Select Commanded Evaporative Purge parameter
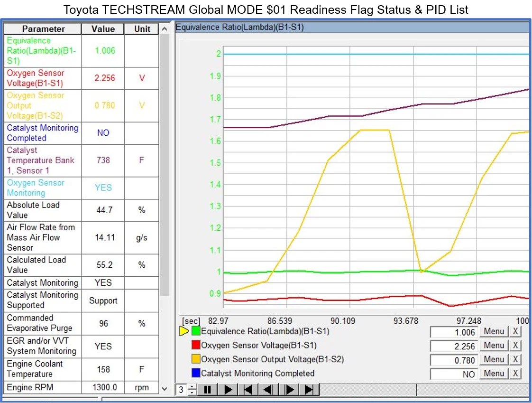This screenshot has height=403, width=532. (x=82, y=323)
